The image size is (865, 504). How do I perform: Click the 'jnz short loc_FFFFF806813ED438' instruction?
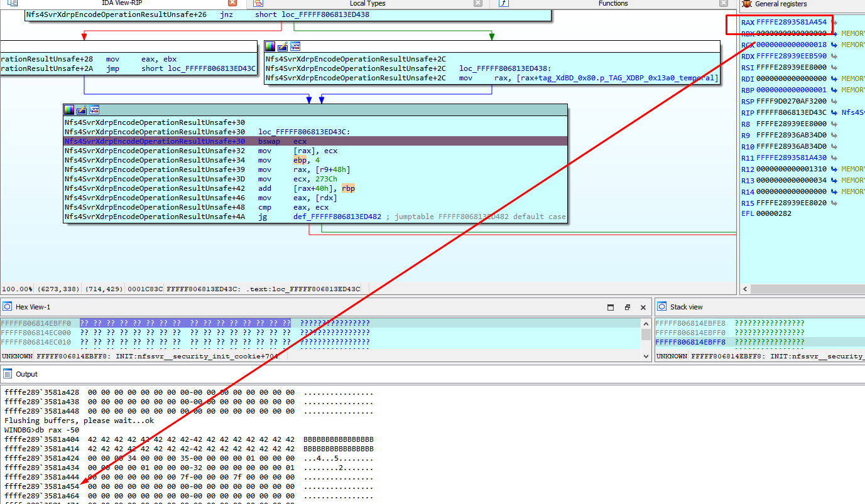(295, 14)
